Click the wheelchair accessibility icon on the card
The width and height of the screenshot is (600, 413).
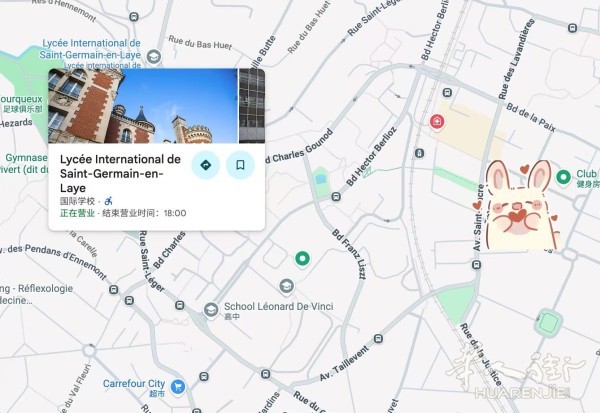click(109, 201)
